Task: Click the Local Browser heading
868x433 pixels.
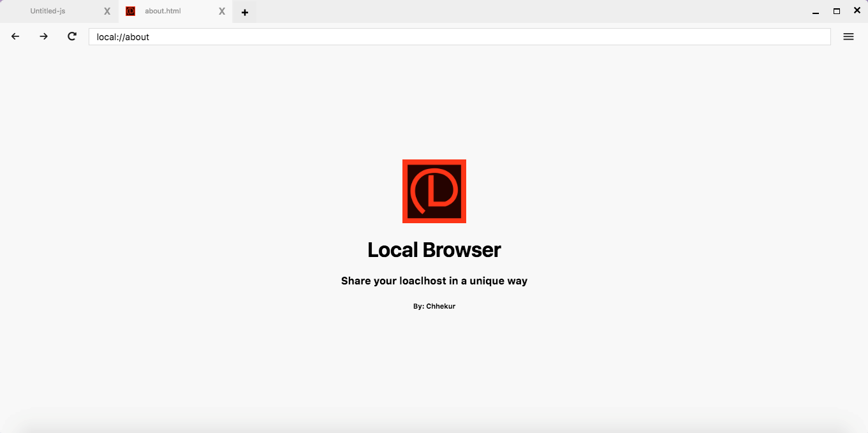Action: coord(434,249)
